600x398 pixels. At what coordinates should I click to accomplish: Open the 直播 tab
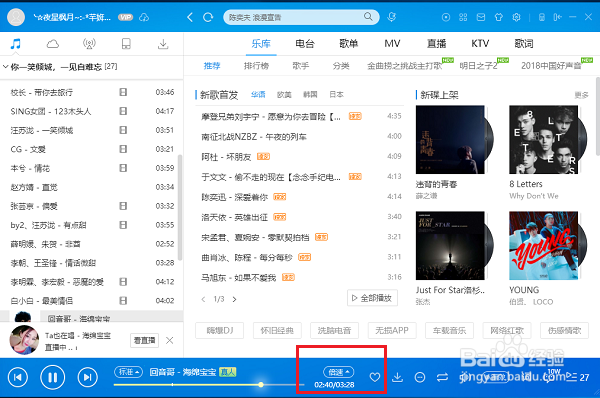[x=437, y=44]
